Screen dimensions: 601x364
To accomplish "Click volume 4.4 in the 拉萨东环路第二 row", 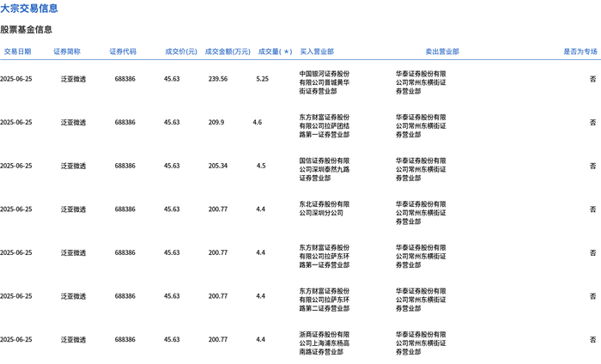I will (x=261, y=296).
